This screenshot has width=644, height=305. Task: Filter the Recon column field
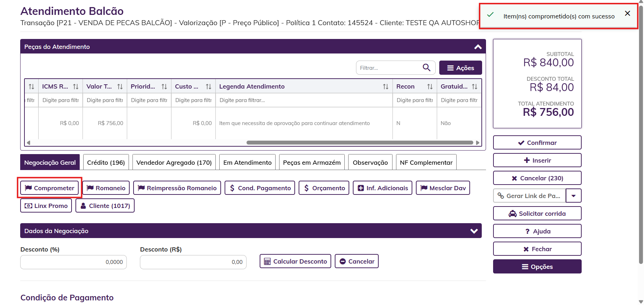pyautogui.click(x=415, y=100)
